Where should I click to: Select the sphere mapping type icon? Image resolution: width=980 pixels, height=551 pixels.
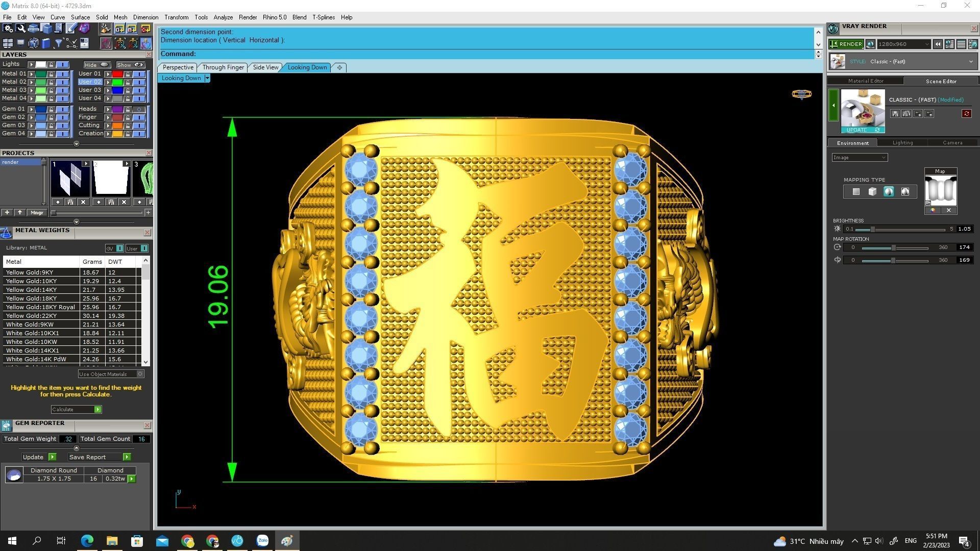889,192
